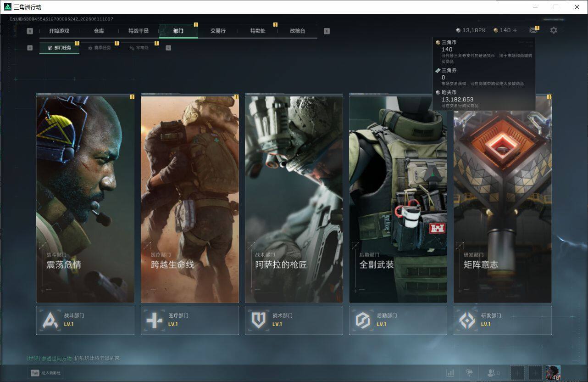
Task: Go to the 特战干员 tab
Action: [139, 31]
